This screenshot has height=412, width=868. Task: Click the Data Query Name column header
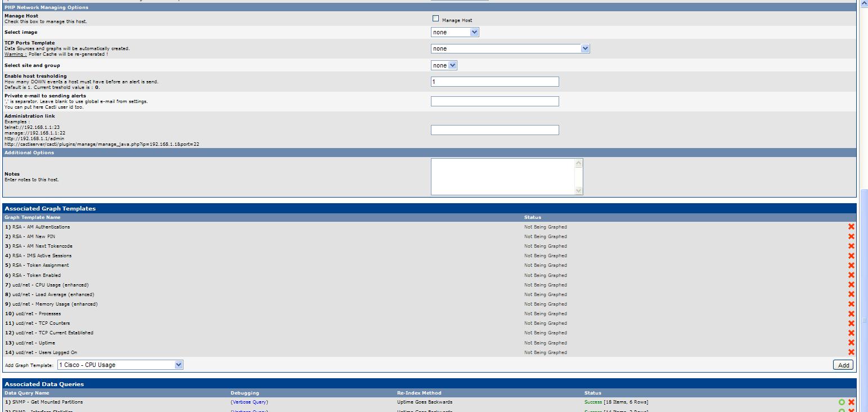point(27,393)
